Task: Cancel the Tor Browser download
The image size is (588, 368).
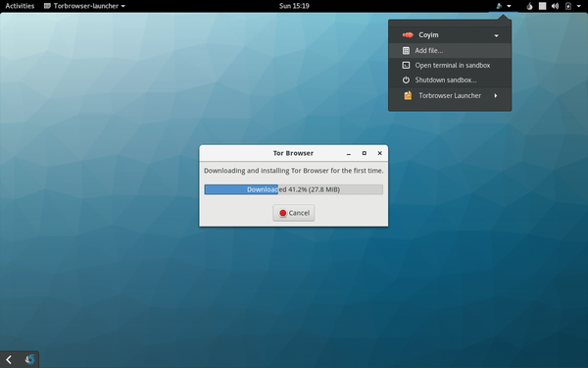Action: [294, 213]
